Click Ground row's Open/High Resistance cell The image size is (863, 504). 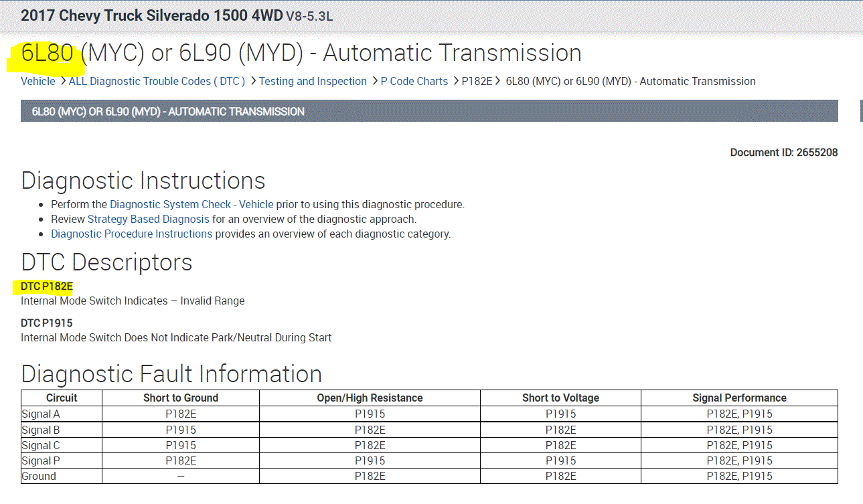click(x=370, y=476)
